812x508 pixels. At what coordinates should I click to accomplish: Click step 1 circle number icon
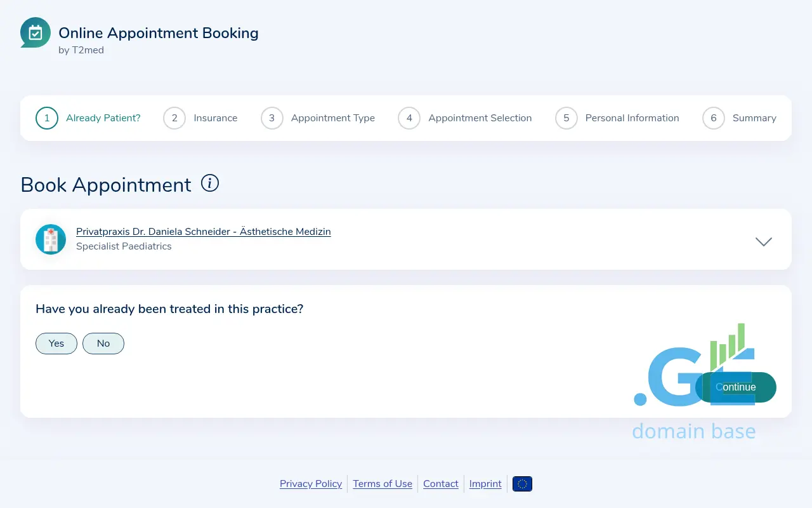click(x=47, y=118)
